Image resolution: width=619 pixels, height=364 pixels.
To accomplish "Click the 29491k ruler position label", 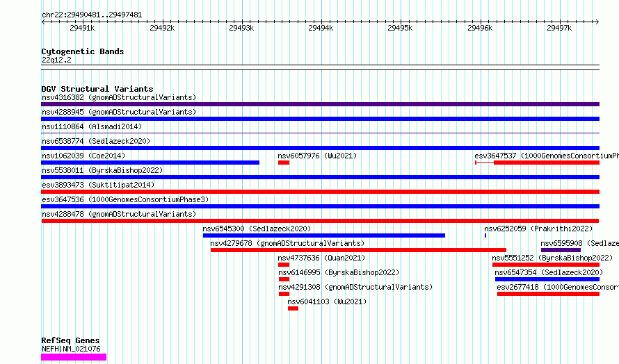I will coord(82,28).
